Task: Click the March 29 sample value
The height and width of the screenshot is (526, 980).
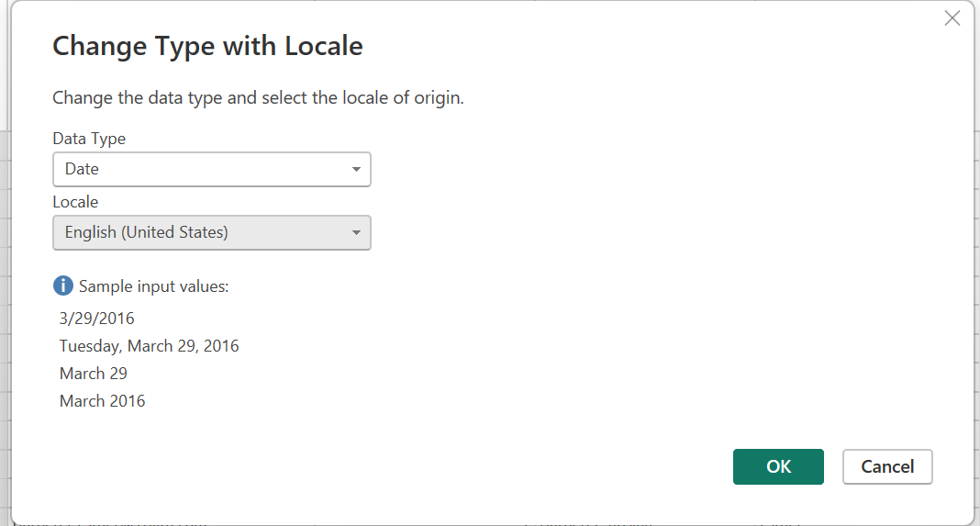Action: (93, 374)
